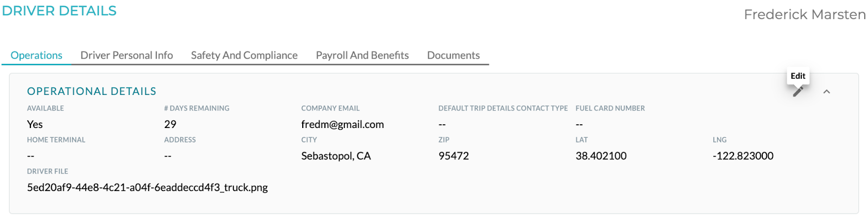This screenshot has height=217, width=868.
Task: Click the company email fredm@gmail.com
Action: tap(342, 125)
